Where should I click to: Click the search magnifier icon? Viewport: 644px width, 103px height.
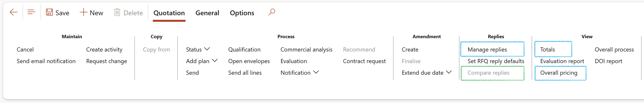(x=272, y=12)
